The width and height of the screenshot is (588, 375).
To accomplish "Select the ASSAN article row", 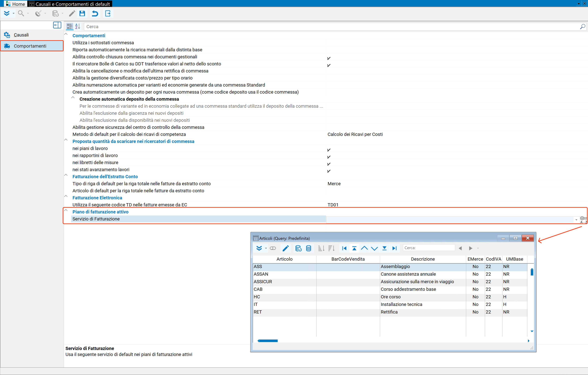I will point(390,274).
